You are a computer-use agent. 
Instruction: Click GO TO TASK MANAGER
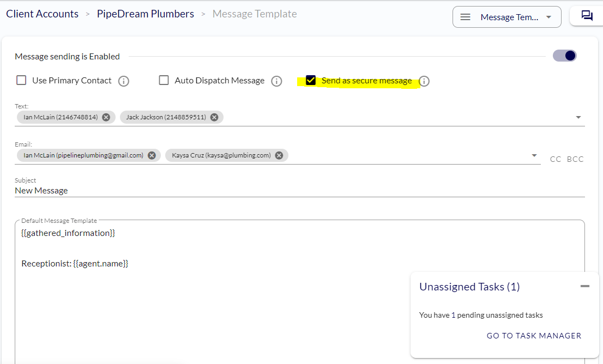tap(534, 335)
